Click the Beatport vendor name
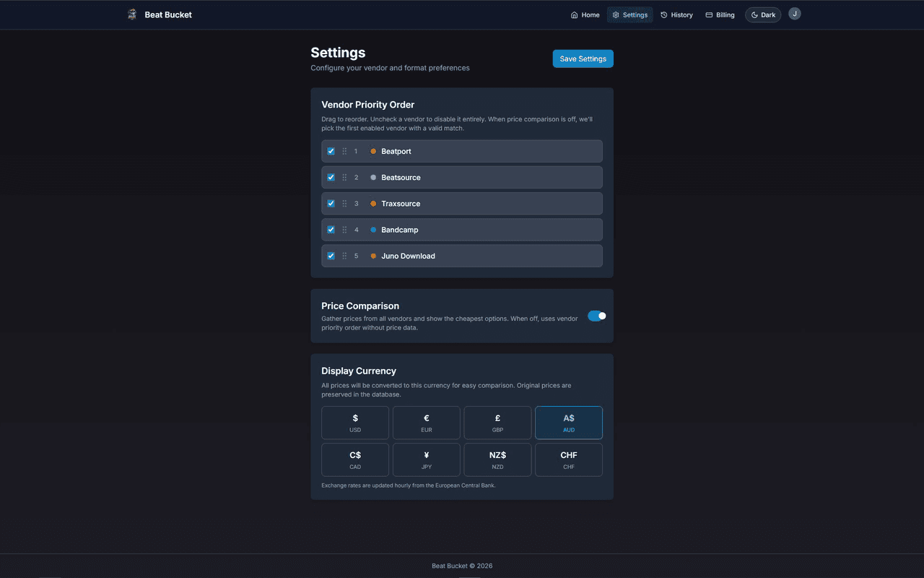924x578 pixels. coord(396,151)
